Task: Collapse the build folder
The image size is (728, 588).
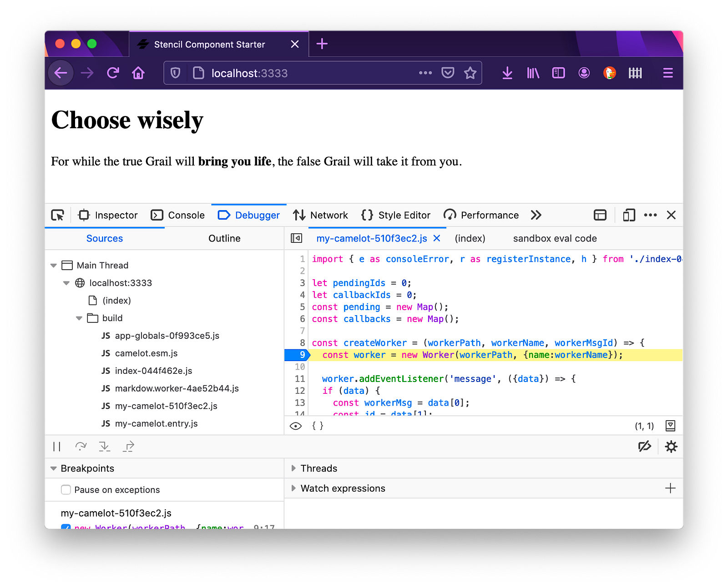Action: click(x=79, y=318)
